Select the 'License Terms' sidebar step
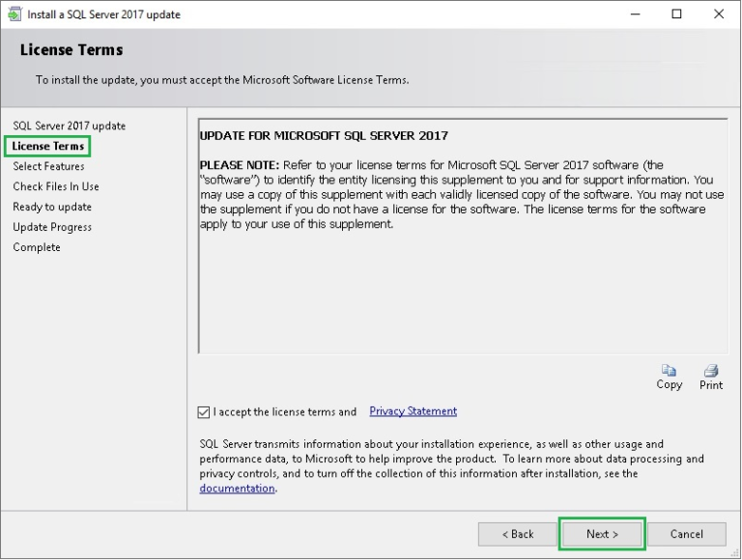The height and width of the screenshot is (560, 742). tap(47, 146)
